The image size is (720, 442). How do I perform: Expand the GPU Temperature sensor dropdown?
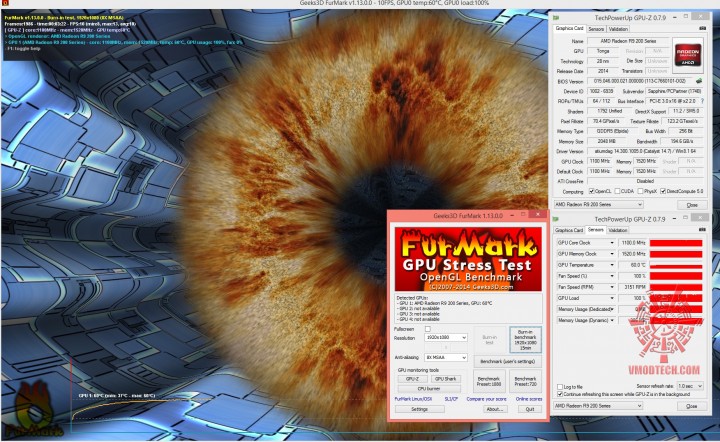612,265
